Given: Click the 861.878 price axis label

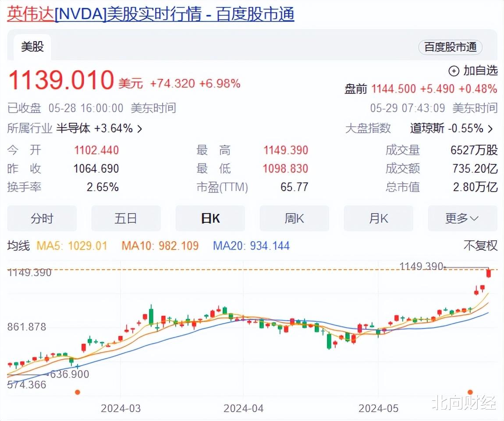Looking at the screenshot, I should click(x=27, y=327).
